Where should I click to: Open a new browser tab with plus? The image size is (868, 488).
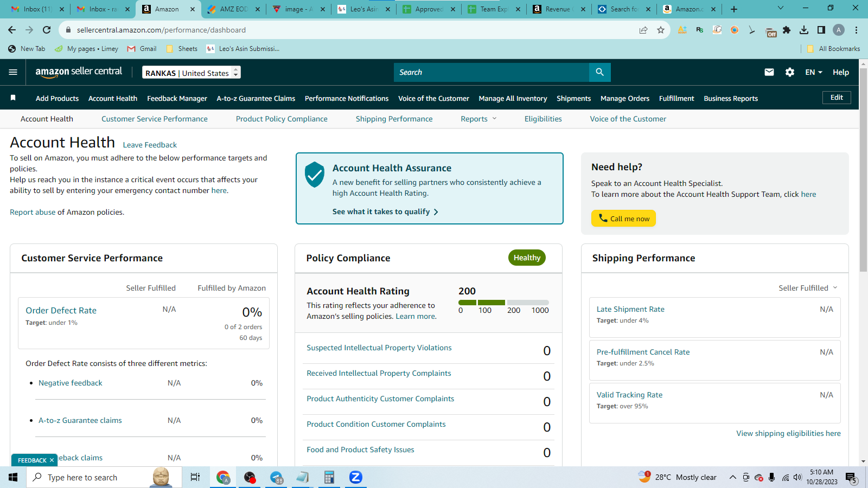pos(734,9)
